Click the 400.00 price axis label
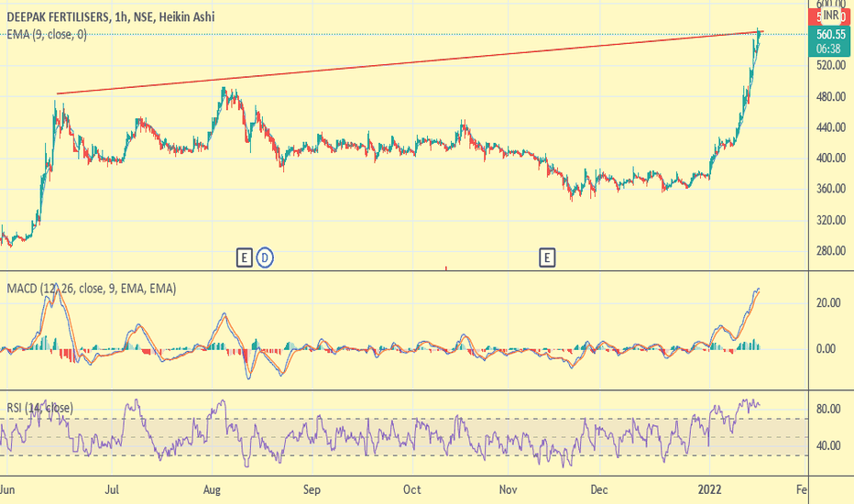The height and width of the screenshot is (504, 854). pyautogui.click(x=830, y=158)
